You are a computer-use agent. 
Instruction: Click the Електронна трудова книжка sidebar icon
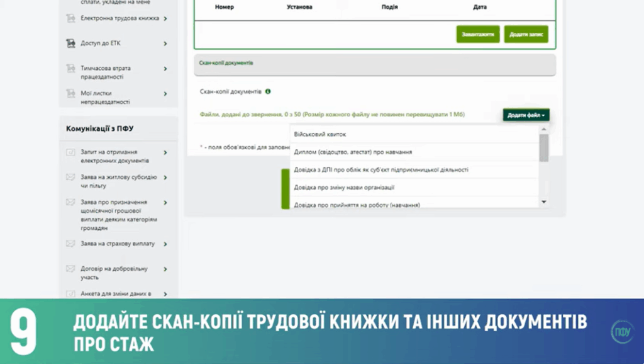point(70,19)
